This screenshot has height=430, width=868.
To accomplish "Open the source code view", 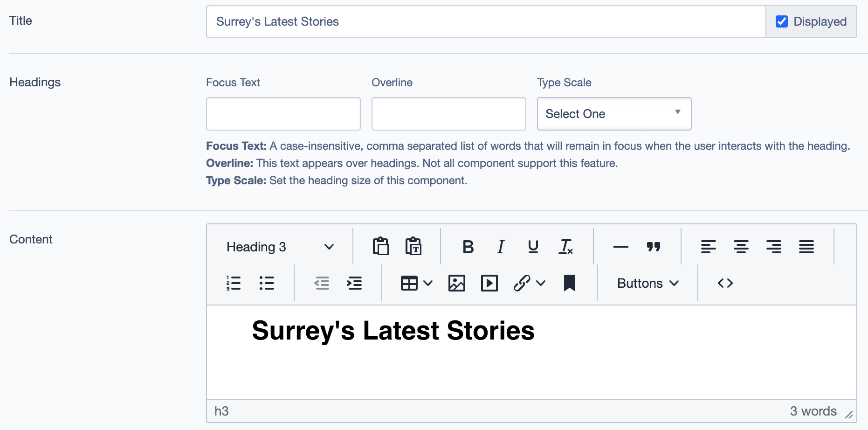I will point(725,283).
